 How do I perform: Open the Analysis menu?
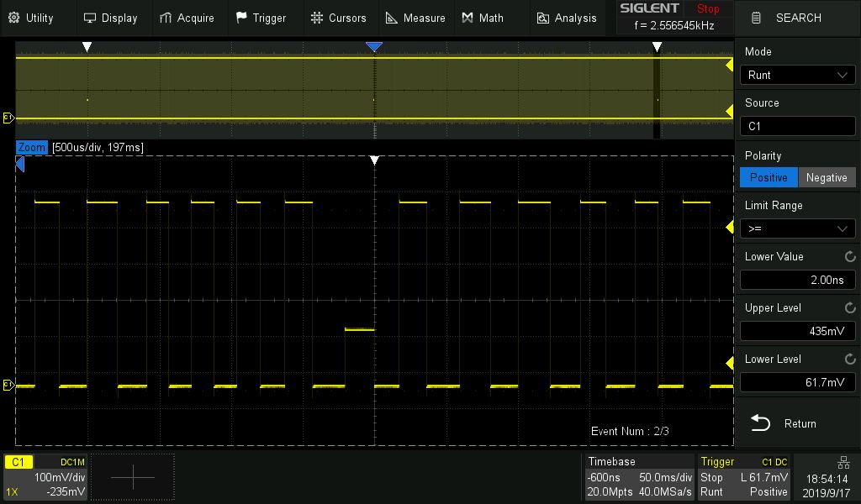click(x=567, y=18)
